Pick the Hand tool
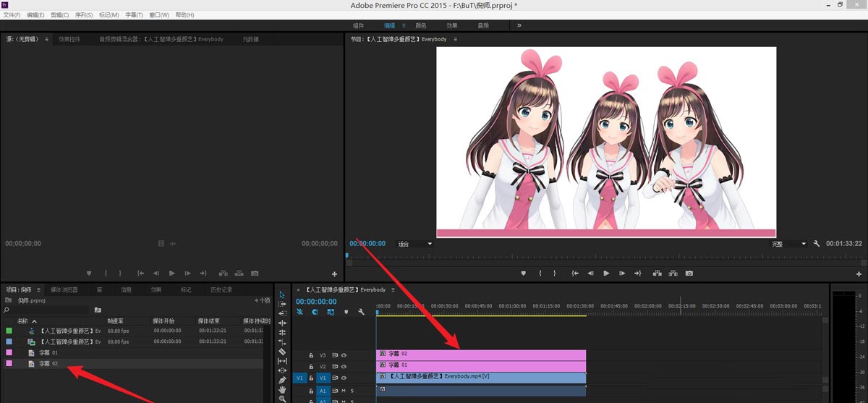868x403 pixels. (282, 389)
